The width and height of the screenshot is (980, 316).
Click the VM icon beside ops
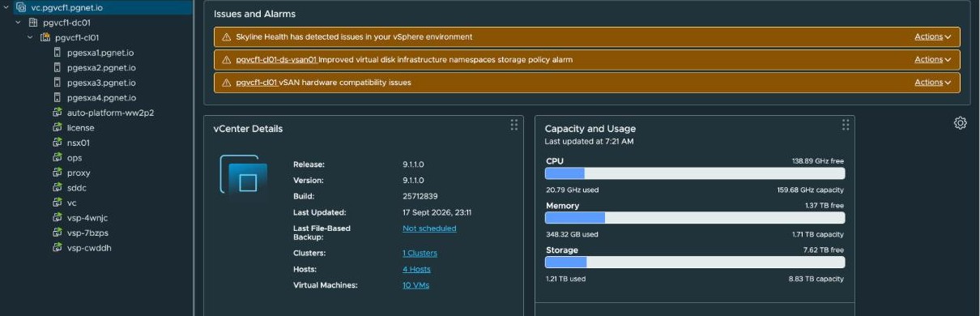(58, 158)
